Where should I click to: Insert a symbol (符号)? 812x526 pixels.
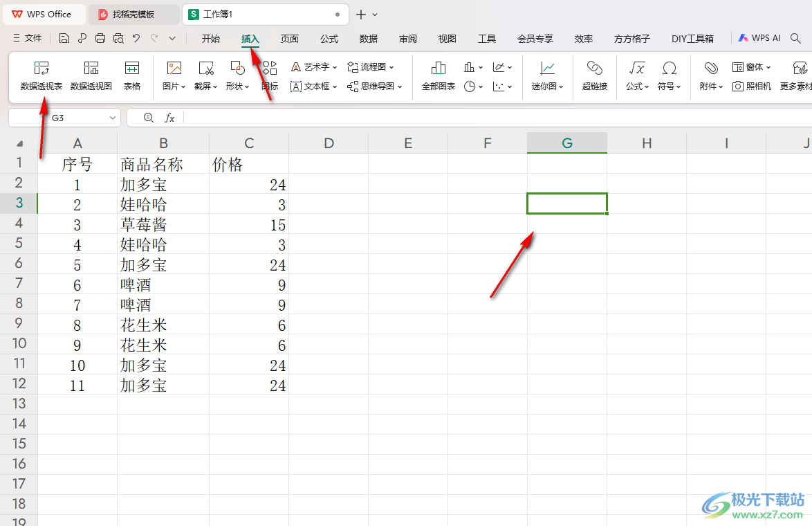coord(669,75)
